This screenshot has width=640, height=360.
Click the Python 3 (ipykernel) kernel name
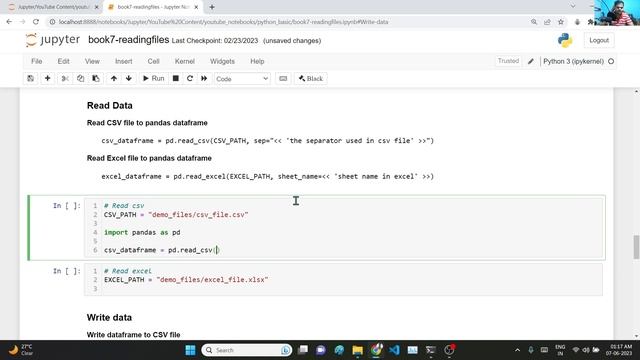click(573, 61)
